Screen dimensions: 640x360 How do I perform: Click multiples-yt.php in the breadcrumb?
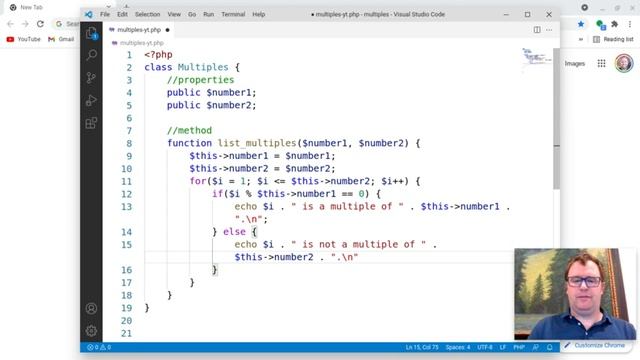(x=142, y=43)
